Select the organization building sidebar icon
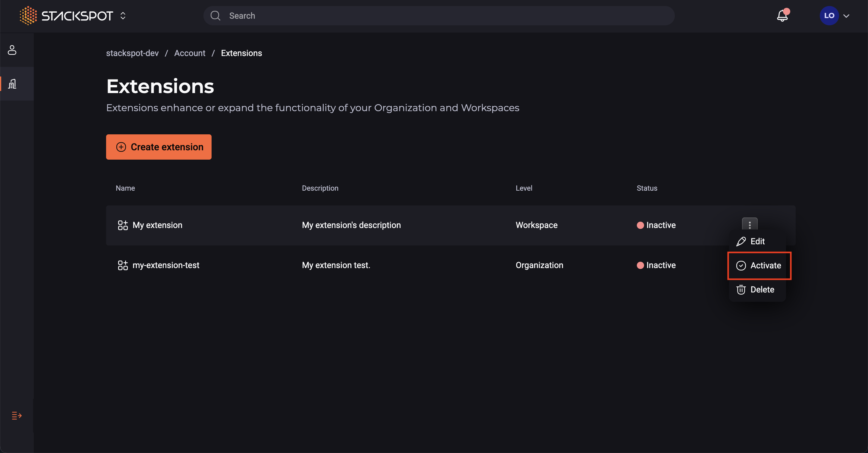This screenshot has height=453, width=868. pos(12,83)
